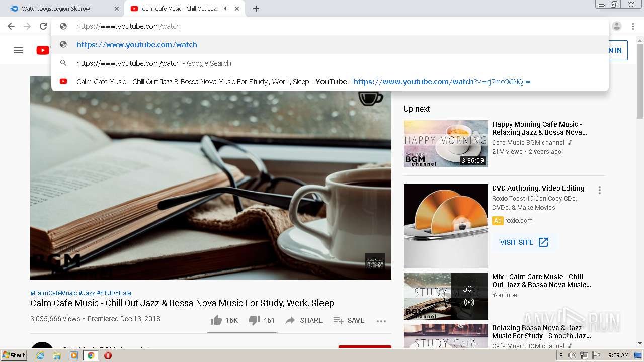
Task: Click the Up next heading
Action: pyautogui.click(x=417, y=109)
